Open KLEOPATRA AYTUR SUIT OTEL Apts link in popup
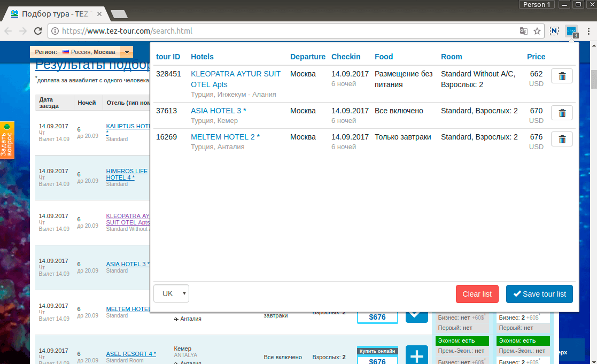 pyautogui.click(x=236, y=79)
